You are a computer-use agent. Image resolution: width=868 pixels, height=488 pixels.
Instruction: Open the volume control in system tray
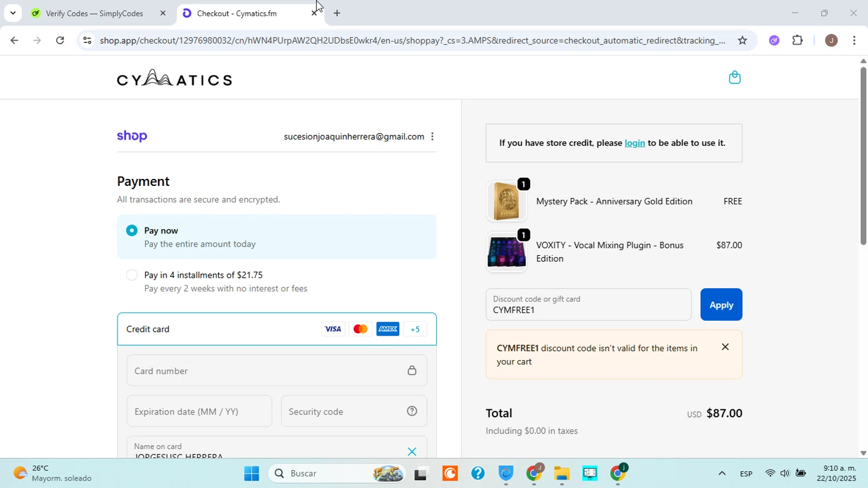(x=785, y=474)
